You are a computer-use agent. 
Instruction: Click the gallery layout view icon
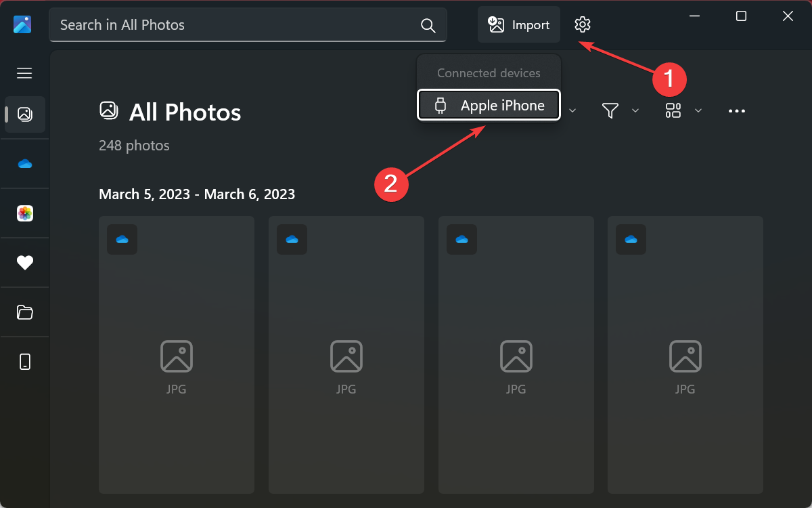tap(673, 110)
